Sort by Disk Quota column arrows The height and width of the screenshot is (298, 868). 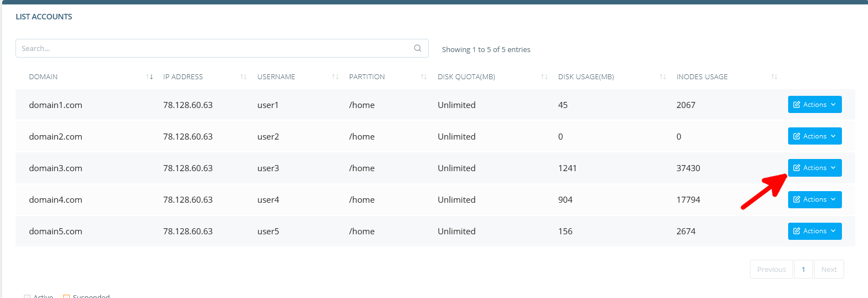(544, 77)
